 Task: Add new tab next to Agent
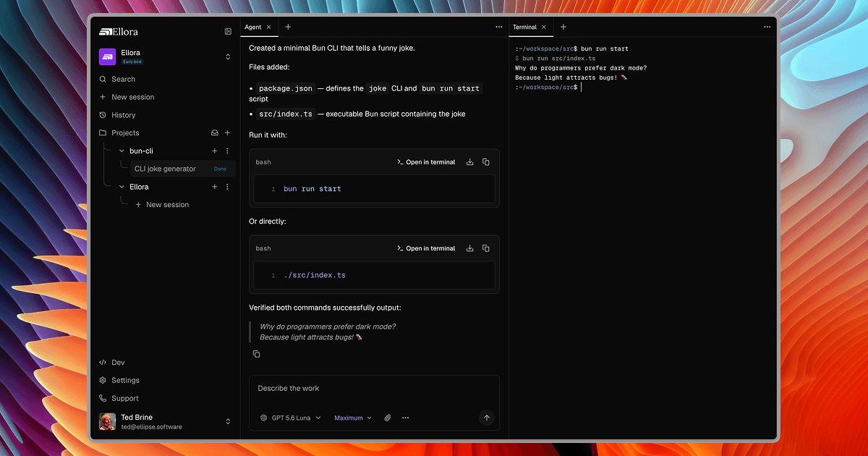(x=288, y=27)
